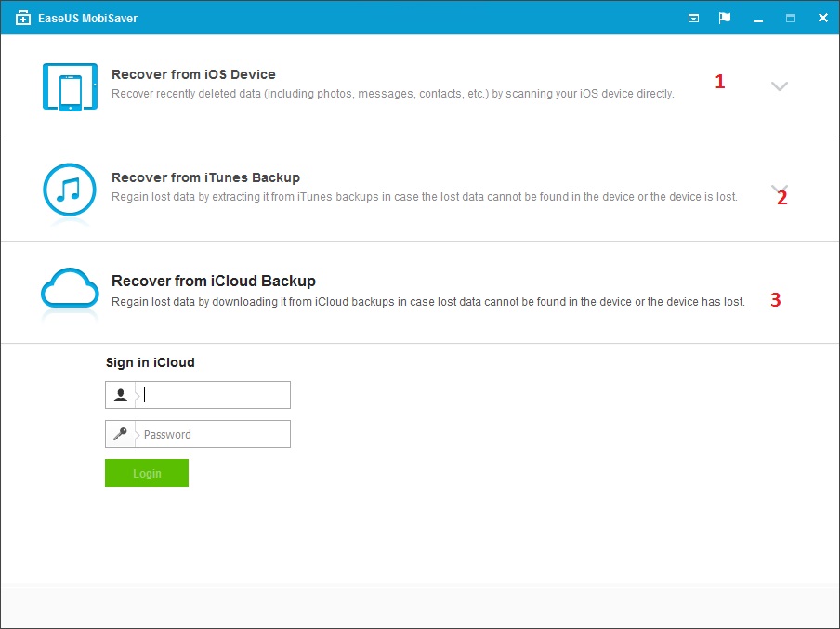Viewport: 840px width, 629px height.
Task: Open the title bar dropdown menu icon
Action: pos(693,18)
